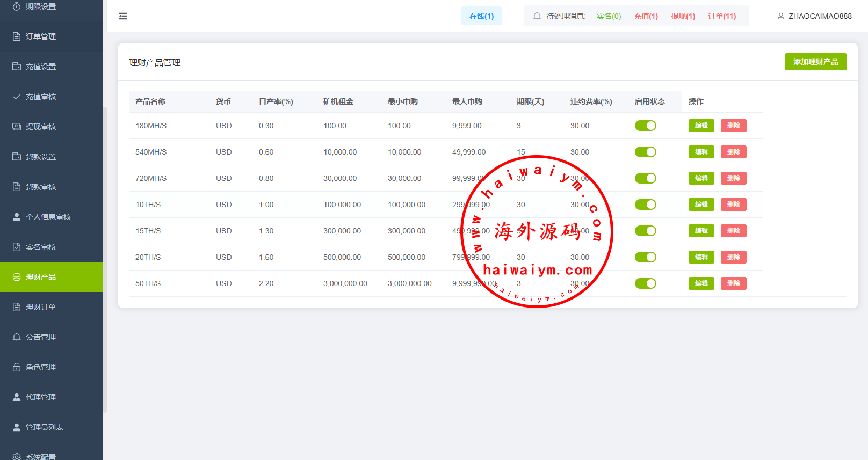Click the 个人信息审核 person icon in sidebar
Image resolution: width=868 pixels, height=460 pixels.
[x=17, y=217]
